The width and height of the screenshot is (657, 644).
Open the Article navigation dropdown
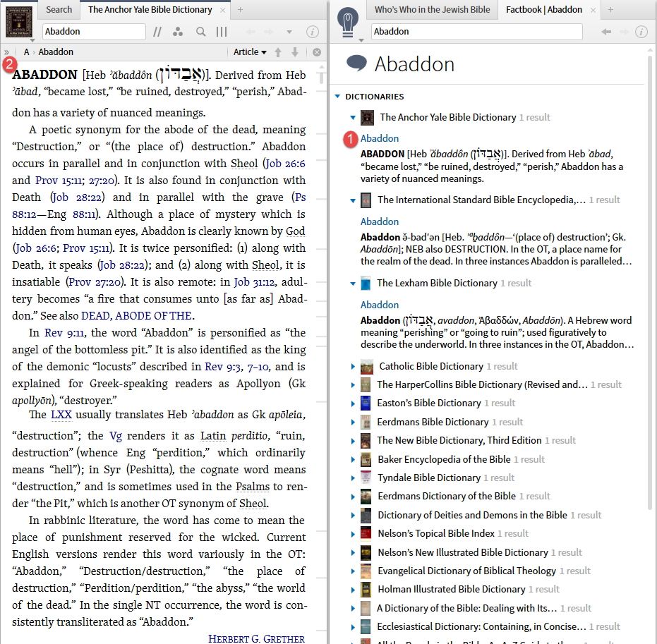point(250,52)
